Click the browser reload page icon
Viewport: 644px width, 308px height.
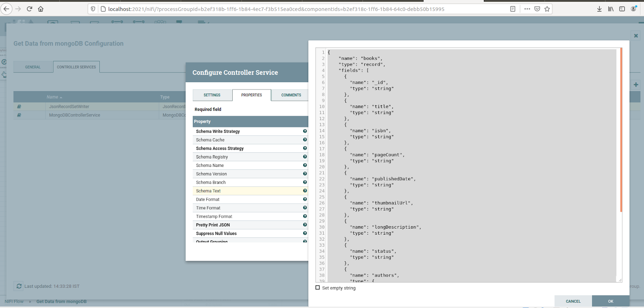click(29, 9)
